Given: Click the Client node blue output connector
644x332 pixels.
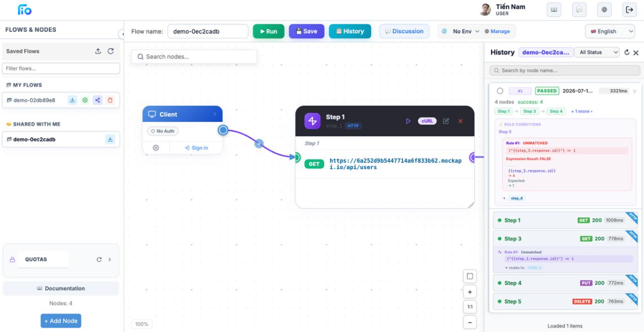Looking at the screenshot, I should [x=223, y=130].
